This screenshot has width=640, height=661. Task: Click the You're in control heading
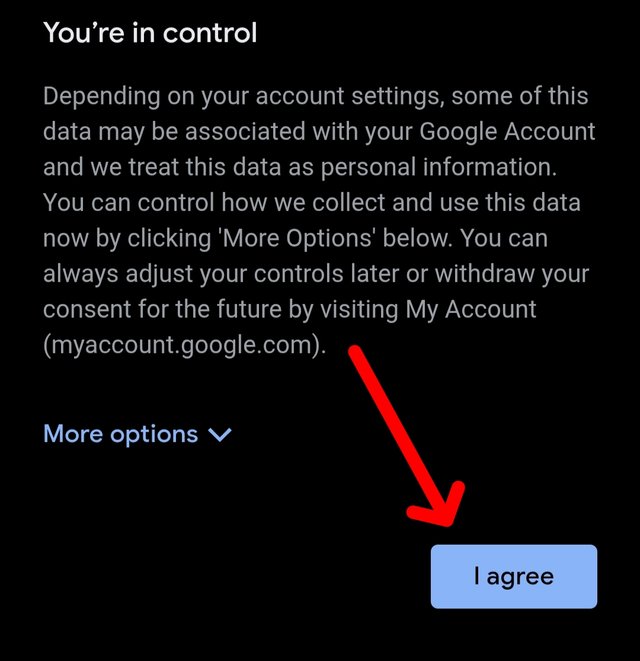click(x=150, y=32)
